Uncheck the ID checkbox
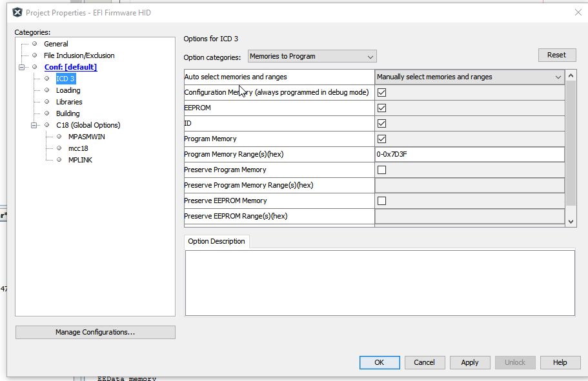The height and width of the screenshot is (381, 588). tap(381, 124)
